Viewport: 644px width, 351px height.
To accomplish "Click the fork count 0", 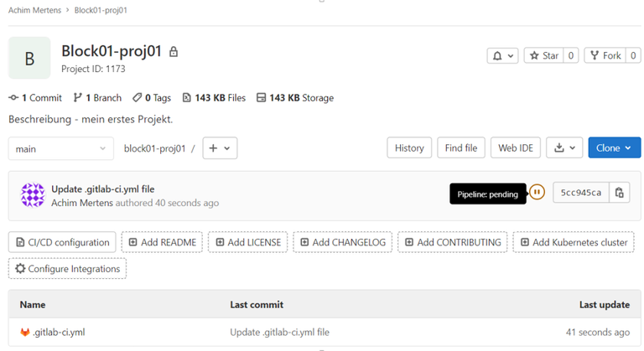I will pyautogui.click(x=633, y=55).
